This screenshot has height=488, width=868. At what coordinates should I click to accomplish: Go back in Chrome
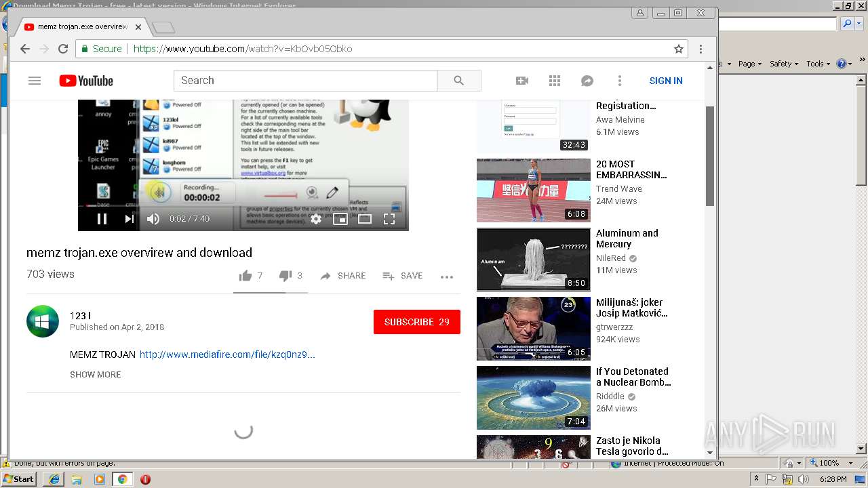(25, 49)
